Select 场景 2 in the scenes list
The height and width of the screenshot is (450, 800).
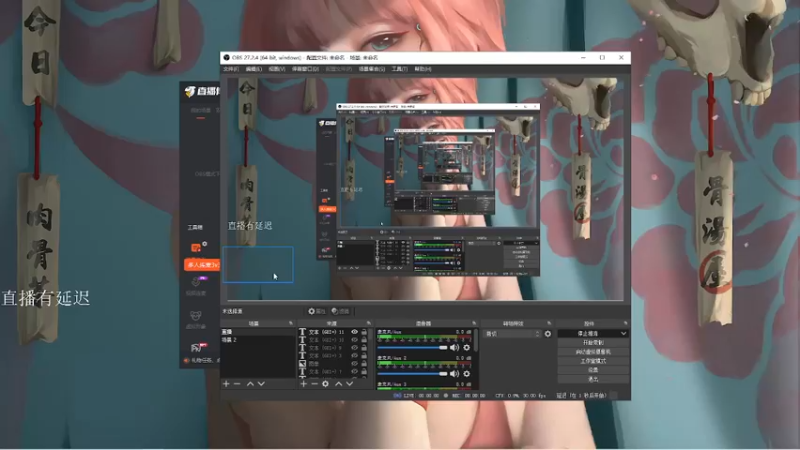point(258,339)
